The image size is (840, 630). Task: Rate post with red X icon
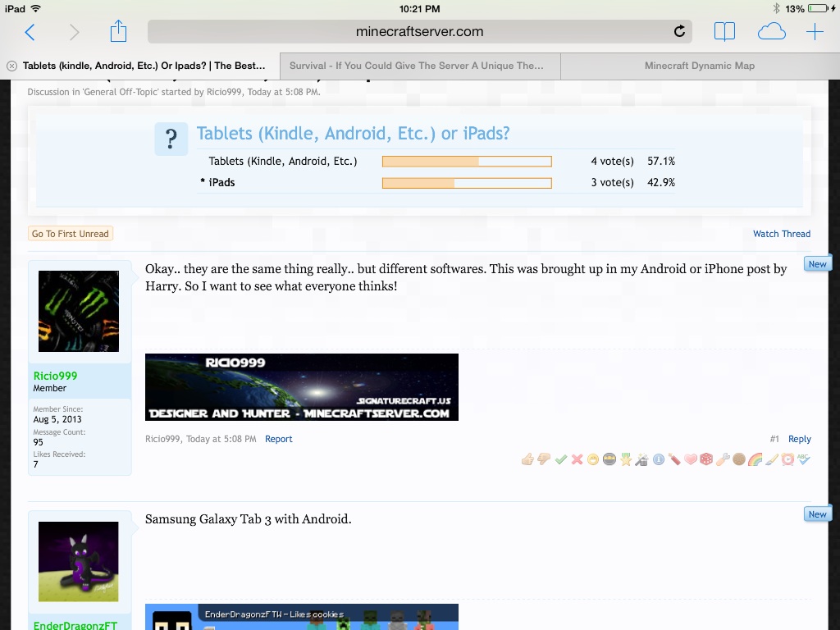(x=577, y=459)
